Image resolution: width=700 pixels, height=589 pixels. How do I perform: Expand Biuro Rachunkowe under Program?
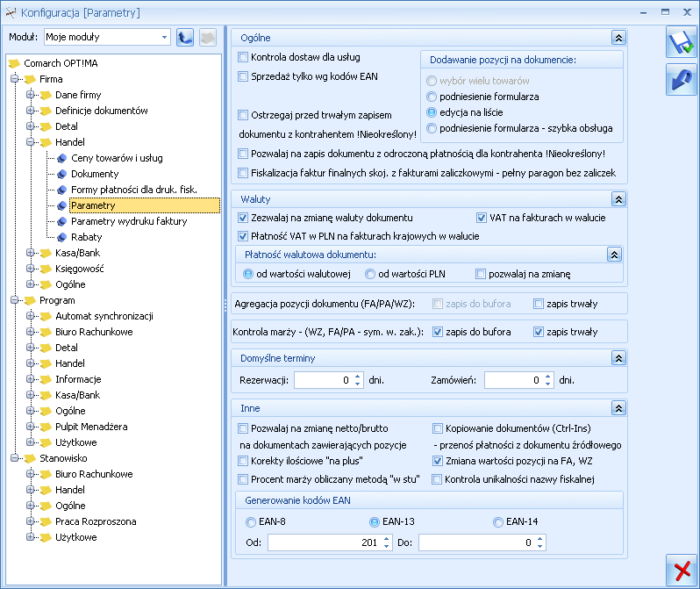pyautogui.click(x=30, y=332)
